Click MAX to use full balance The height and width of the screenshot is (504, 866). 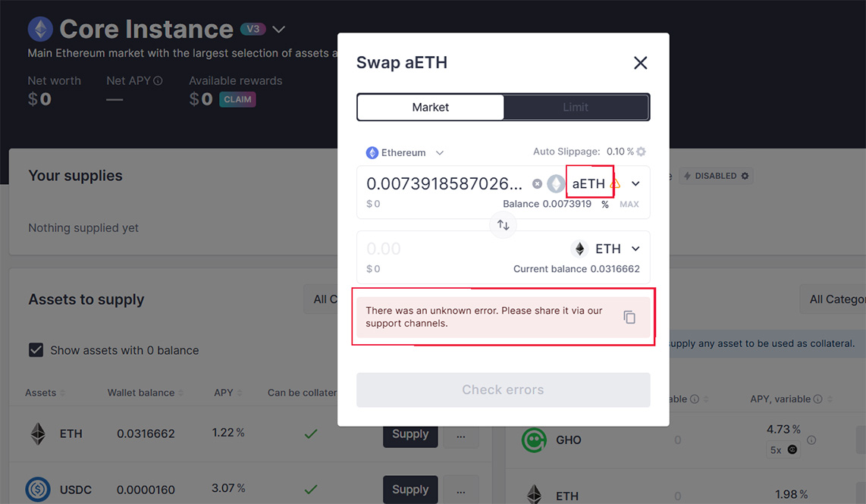(629, 205)
